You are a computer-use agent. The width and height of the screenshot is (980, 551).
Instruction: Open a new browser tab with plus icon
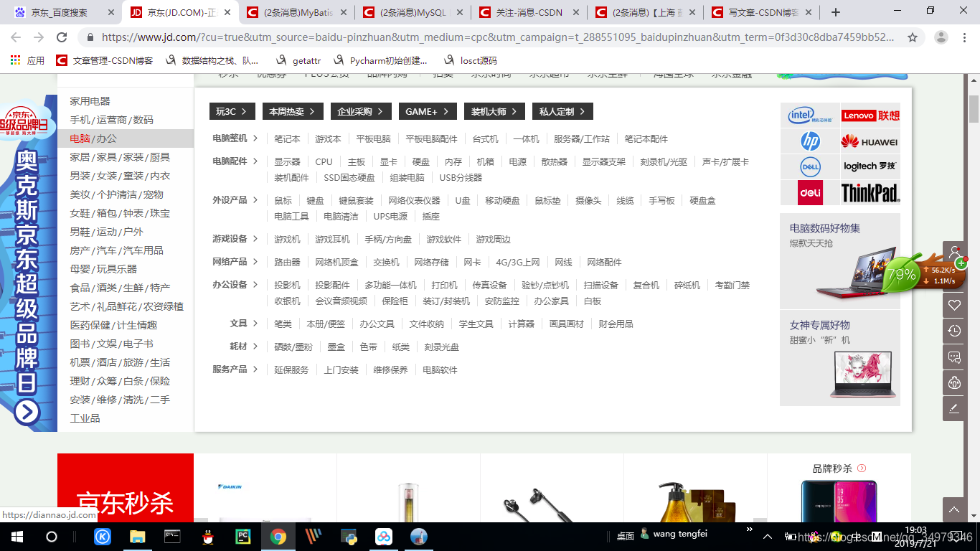pos(836,12)
